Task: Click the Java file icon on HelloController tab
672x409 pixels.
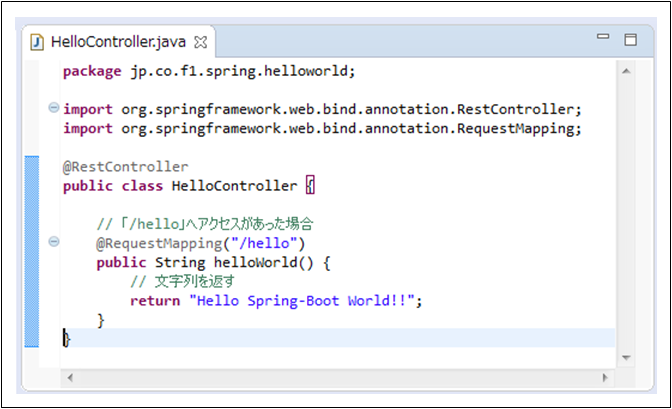Action: 38,43
